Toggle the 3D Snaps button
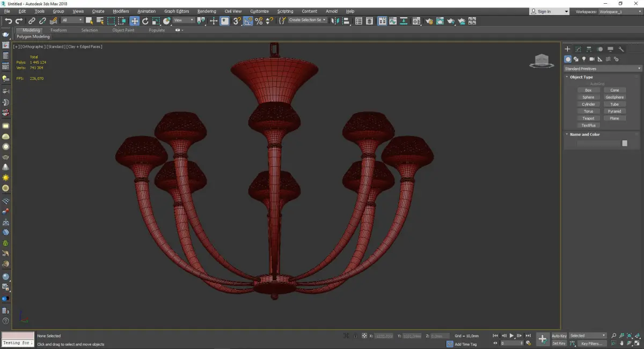This screenshot has width=644, height=349. tap(236, 21)
